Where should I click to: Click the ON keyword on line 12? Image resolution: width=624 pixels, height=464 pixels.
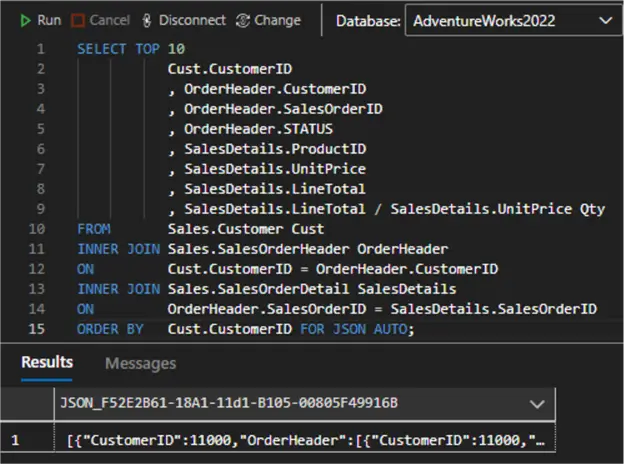point(86,269)
